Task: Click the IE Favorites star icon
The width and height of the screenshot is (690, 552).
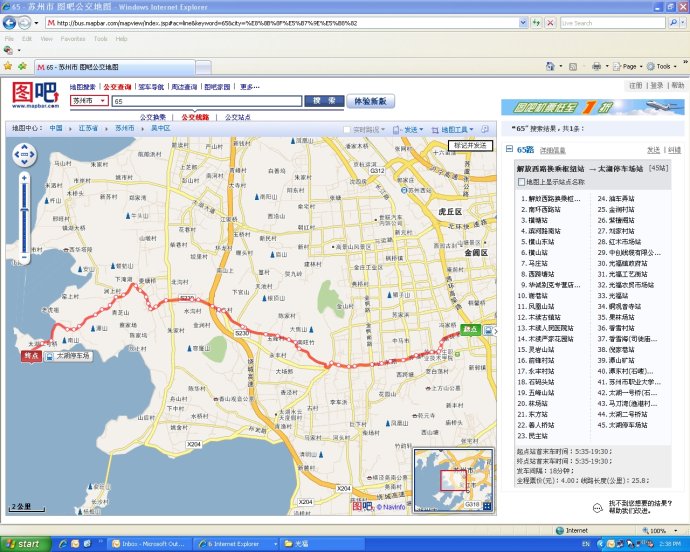Action: [8, 66]
